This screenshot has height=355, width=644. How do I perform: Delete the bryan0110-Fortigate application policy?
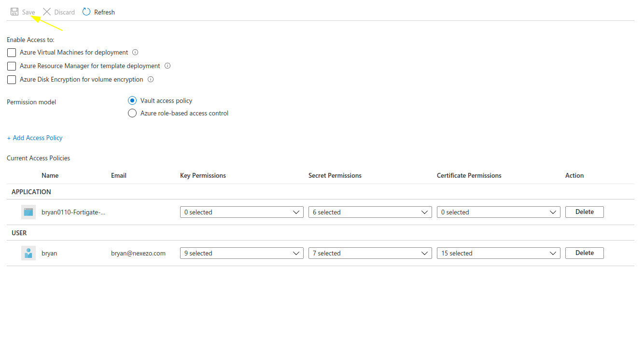click(x=585, y=212)
